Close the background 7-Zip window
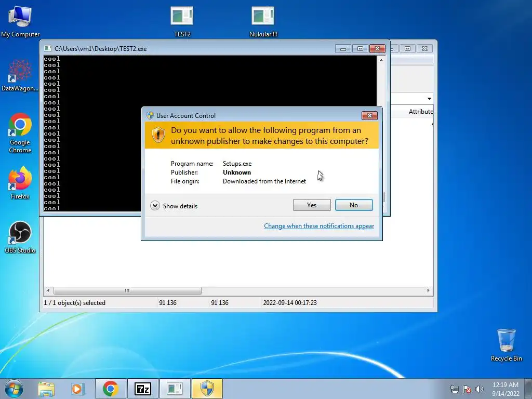The width and height of the screenshot is (532, 399). (424, 49)
